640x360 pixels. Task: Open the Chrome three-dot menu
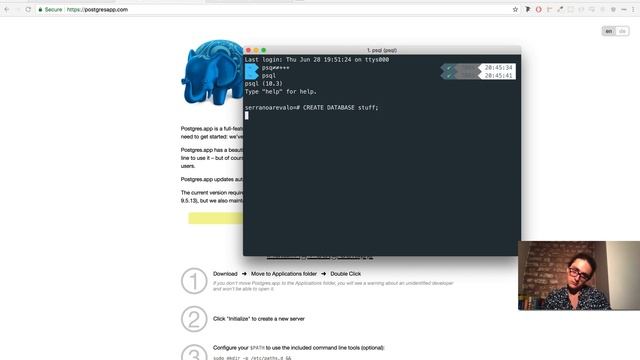633,9
